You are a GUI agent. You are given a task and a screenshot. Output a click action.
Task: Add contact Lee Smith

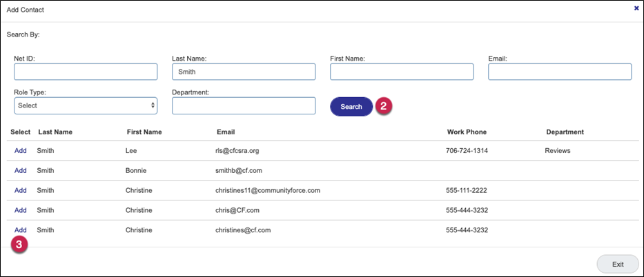[x=20, y=150]
